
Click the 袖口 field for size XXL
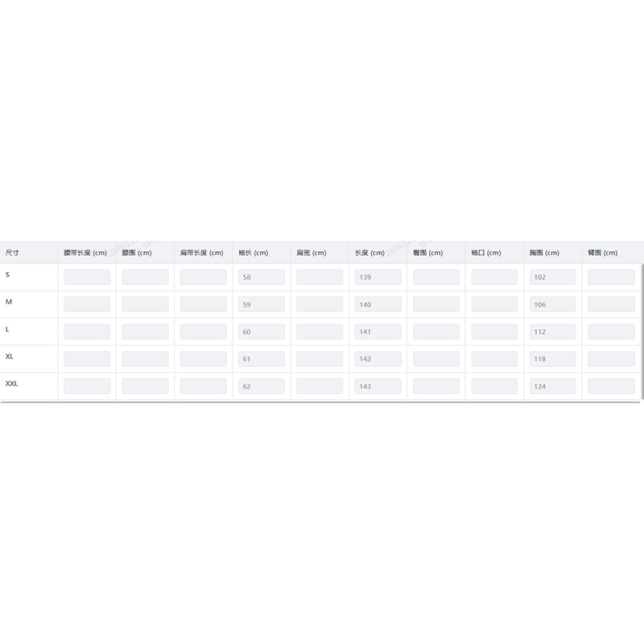pyautogui.click(x=494, y=386)
